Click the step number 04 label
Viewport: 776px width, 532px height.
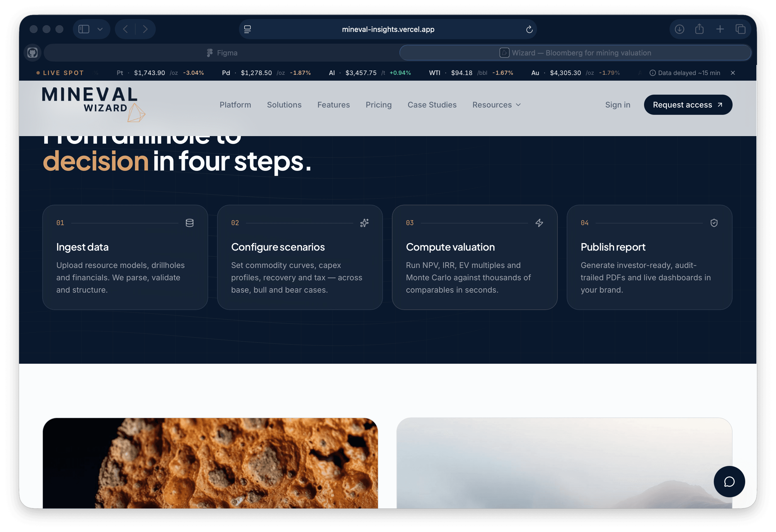pyautogui.click(x=584, y=223)
